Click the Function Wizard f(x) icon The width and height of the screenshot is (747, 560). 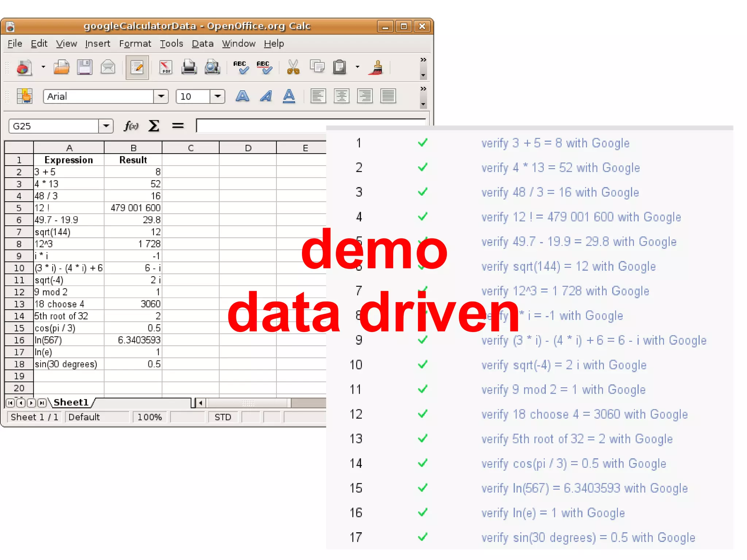(x=131, y=126)
